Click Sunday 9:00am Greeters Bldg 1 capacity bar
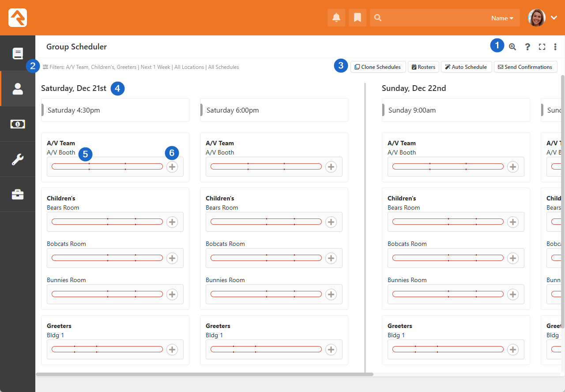 [x=448, y=349]
